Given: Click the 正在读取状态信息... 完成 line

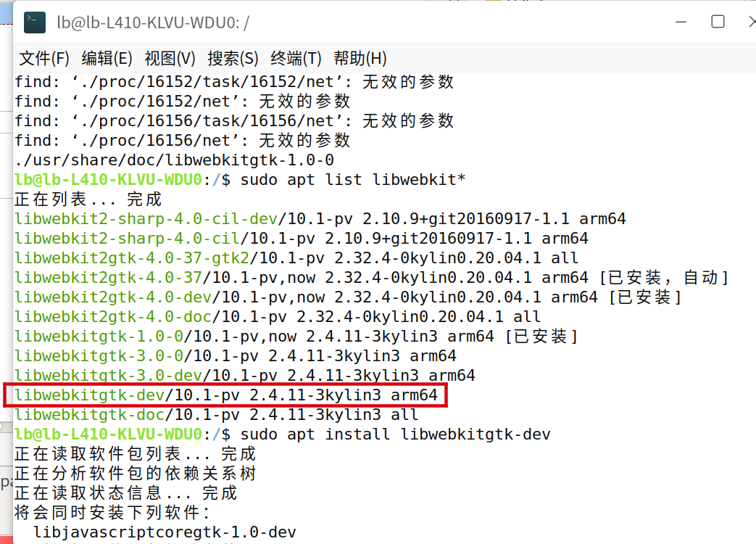Looking at the screenshot, I should [125, 493].
